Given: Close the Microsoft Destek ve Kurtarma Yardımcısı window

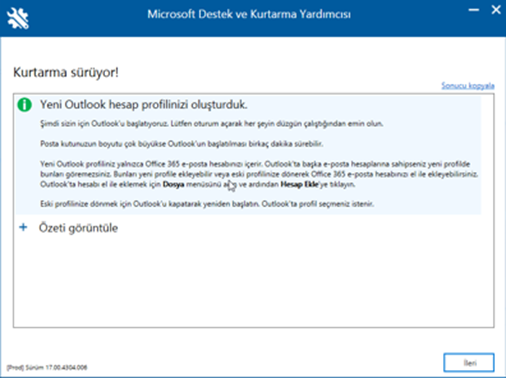Looking at the screenshot, I should pyautogui.click(x=496, y=10).
